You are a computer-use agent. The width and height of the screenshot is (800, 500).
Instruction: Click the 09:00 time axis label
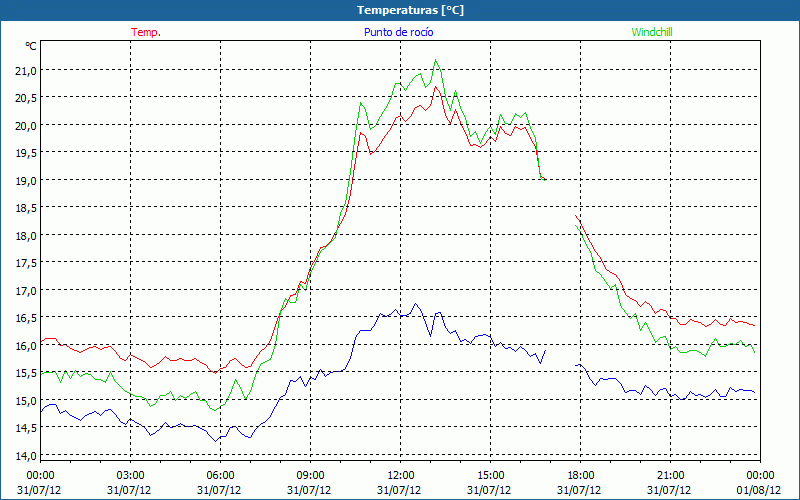(311, 475)
